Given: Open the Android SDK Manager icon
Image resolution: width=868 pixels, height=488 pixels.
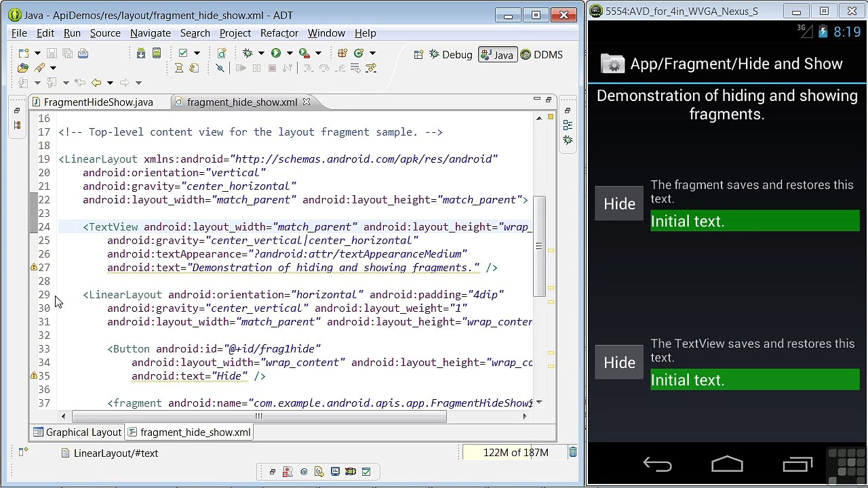Looking at the screenshot, I should pyautogui.click(x=141, y=54).
